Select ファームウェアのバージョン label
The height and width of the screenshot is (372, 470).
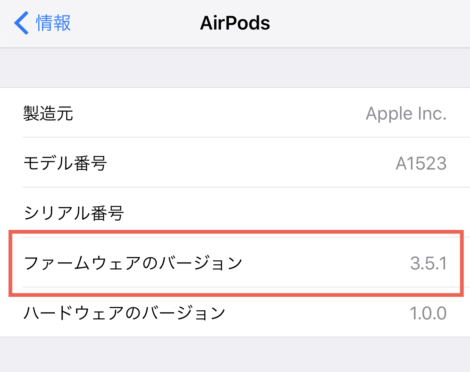(x=133, y=263)
